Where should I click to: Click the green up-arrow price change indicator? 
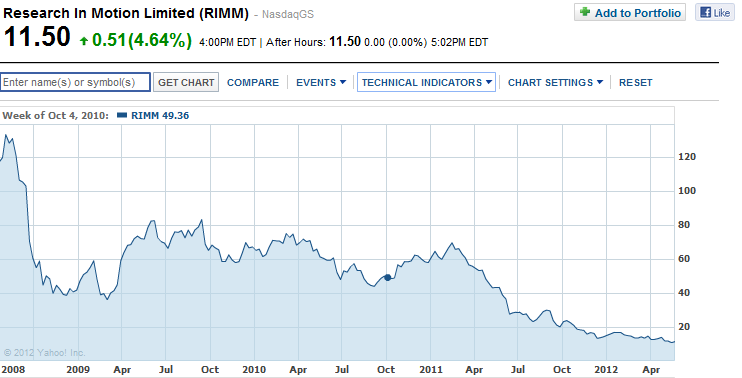84,41
